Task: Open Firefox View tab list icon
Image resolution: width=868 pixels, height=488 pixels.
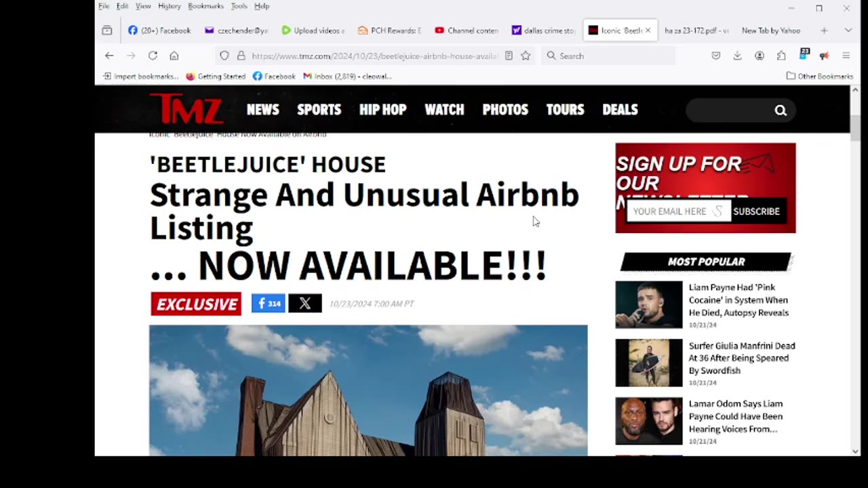Action: click(x=107, y=30)
